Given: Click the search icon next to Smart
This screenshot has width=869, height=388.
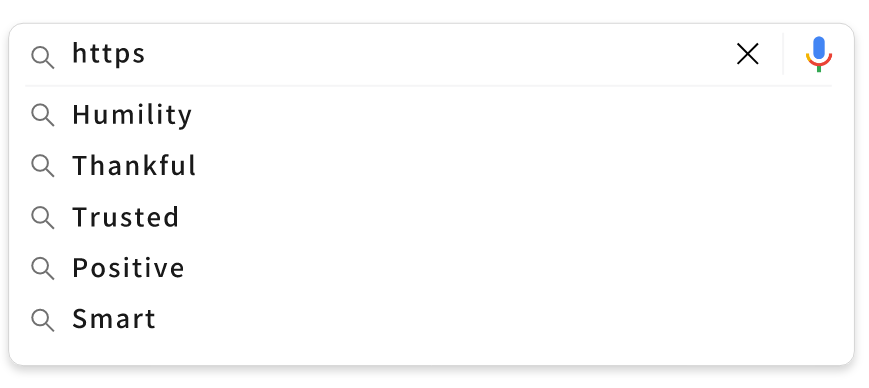Looking at the screenshot, I should [43, 320].
